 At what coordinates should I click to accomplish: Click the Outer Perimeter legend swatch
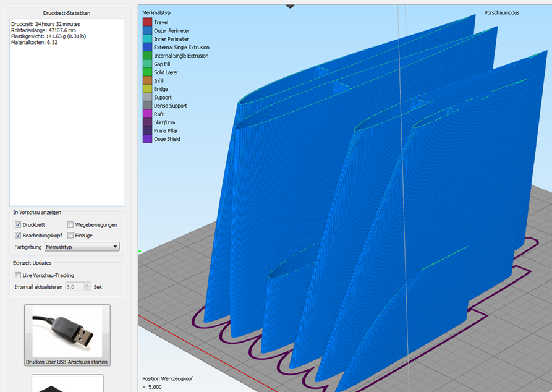point(147,30)
